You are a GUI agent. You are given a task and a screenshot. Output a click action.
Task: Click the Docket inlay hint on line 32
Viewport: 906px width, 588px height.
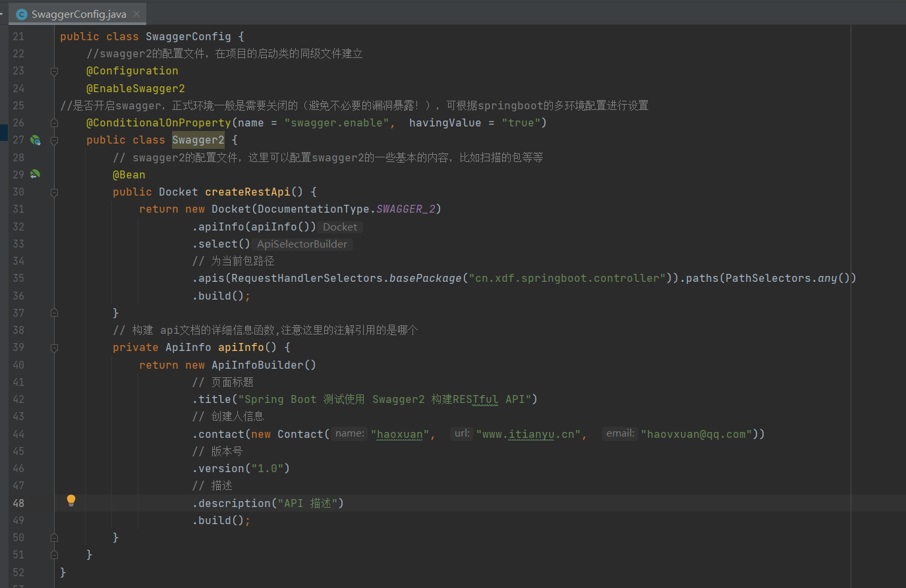[x=340, y=227]
